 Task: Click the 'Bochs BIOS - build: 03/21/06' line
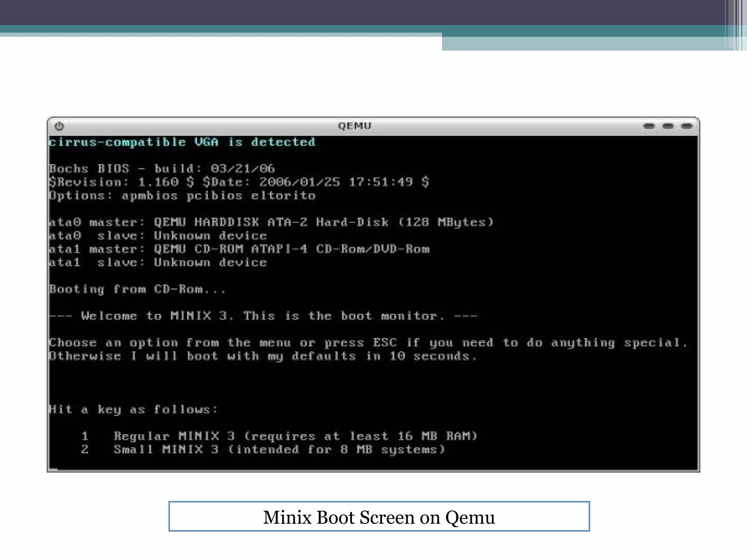[162, 168]
